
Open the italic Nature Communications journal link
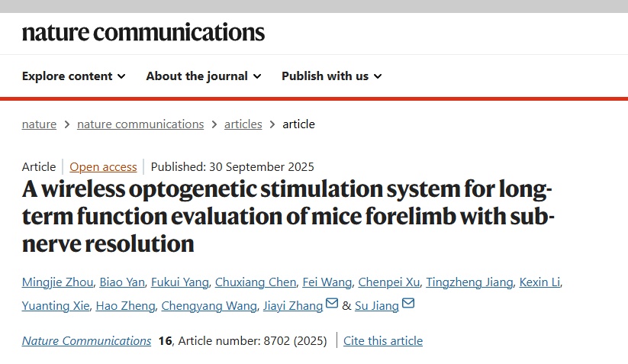tap(86, 341)
